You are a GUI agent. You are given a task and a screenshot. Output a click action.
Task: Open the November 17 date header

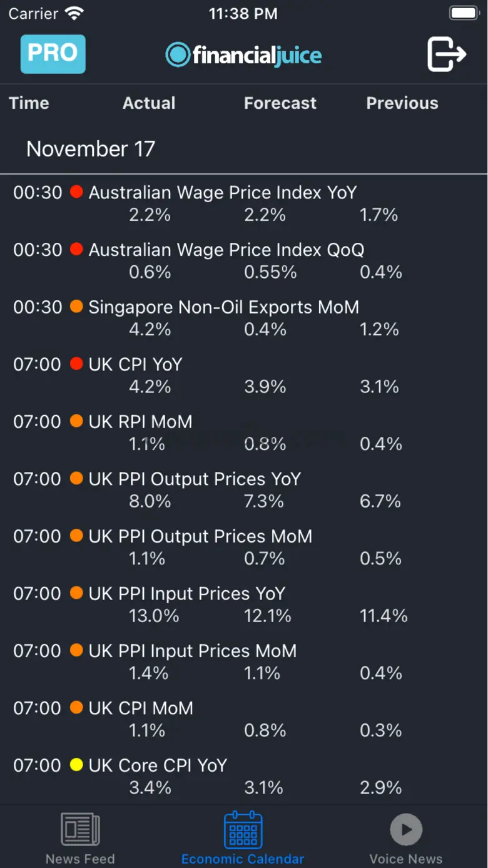pos(91,149)
